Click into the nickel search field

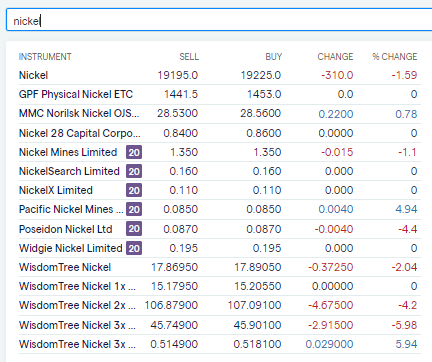click(x=219, y=20)
